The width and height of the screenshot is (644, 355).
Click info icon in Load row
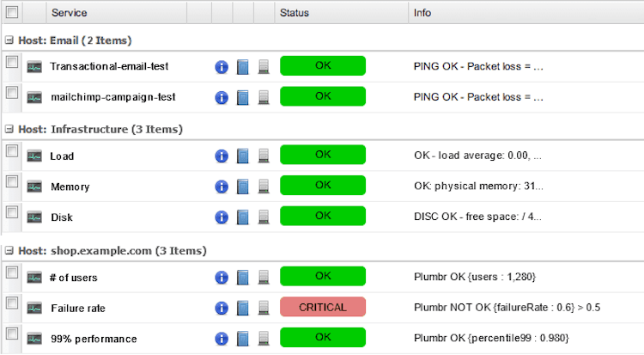pyautogui.click(x=222, y=156)
